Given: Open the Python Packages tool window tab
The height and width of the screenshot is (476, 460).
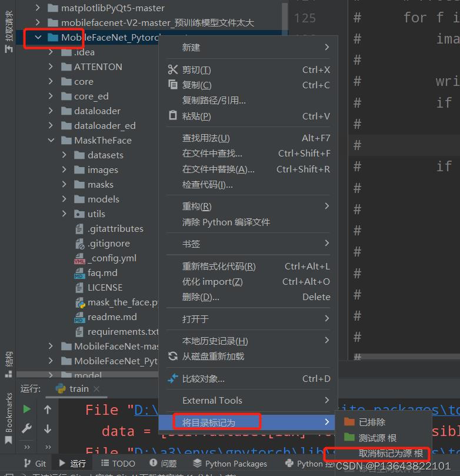Looking at the screenshot, I should tap(230, 464).
